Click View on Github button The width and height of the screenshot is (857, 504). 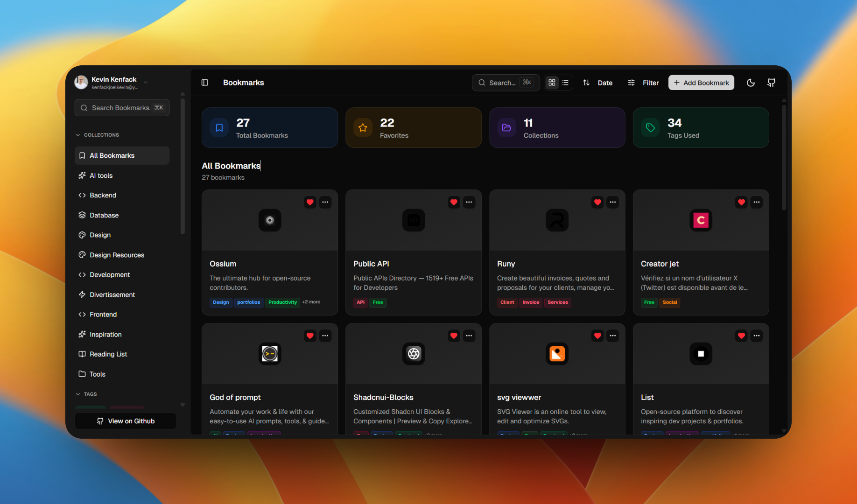126,421
